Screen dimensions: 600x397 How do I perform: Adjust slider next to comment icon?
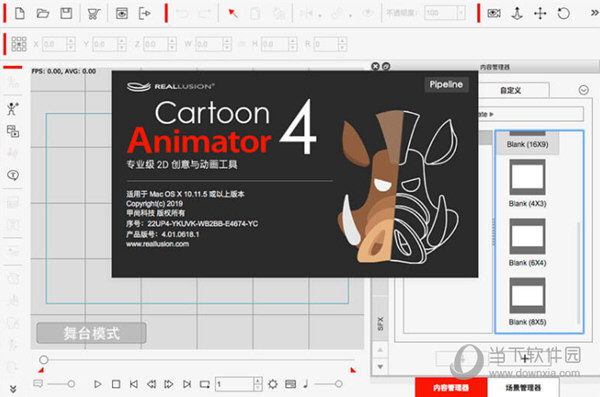pos(71,384)
